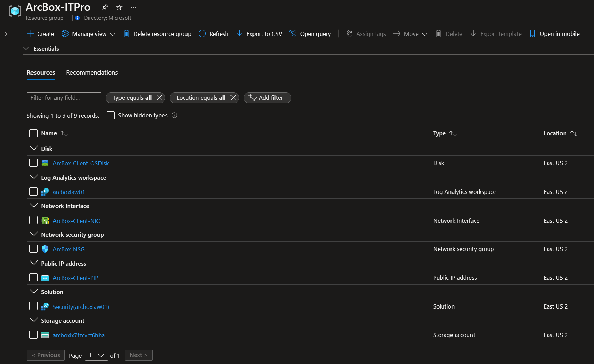Click Export template
The height and width of the screenshot is (364, 594).
pos(496,34)
